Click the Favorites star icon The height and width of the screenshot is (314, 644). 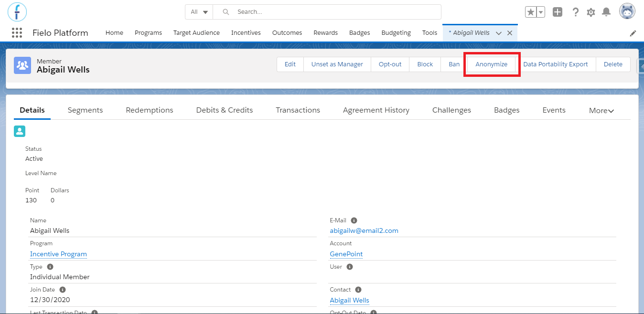point(530,12)
